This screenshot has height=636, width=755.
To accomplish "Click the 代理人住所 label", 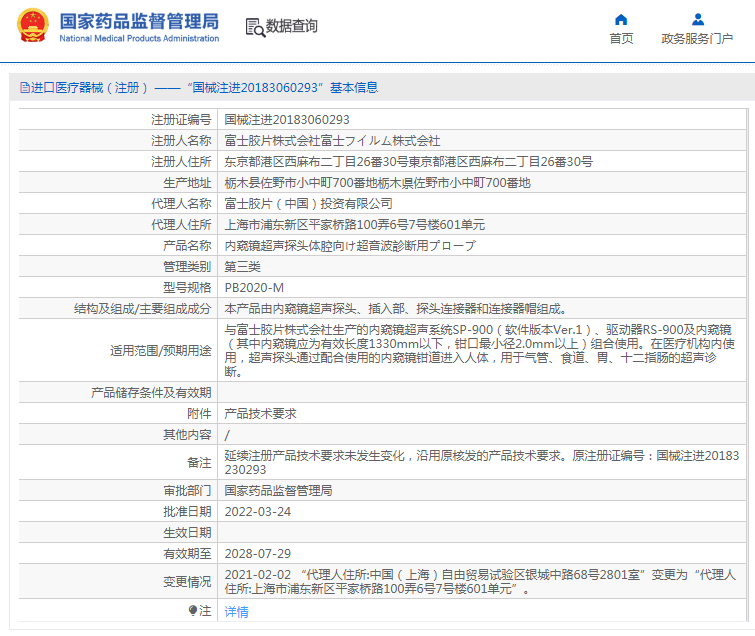I will (x=181, y=225).
